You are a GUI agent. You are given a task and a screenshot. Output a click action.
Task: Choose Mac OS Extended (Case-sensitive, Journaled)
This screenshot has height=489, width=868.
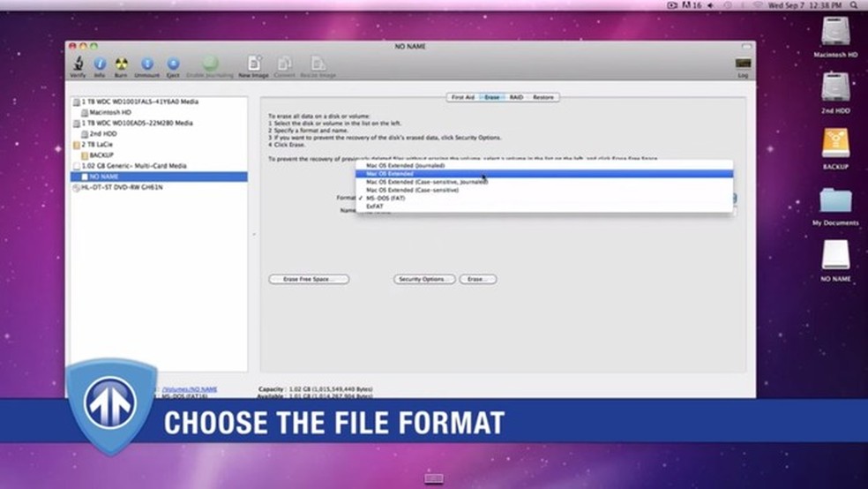coord(544,182)
